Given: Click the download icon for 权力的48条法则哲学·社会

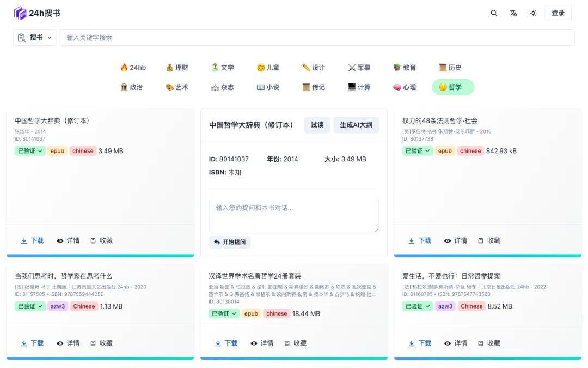Looking at the screenshot, I should pos(411,240).
